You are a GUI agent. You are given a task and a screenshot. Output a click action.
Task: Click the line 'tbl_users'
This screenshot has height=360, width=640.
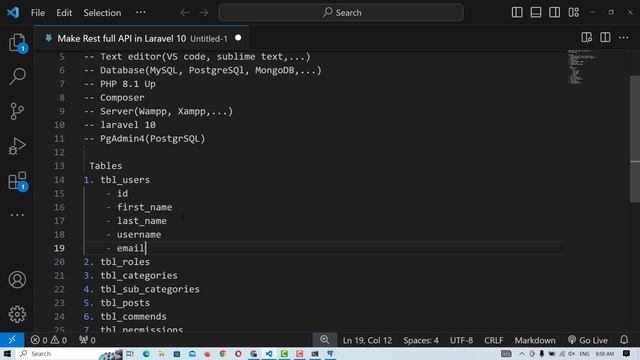pyautogui.click(x=125, y=180)
